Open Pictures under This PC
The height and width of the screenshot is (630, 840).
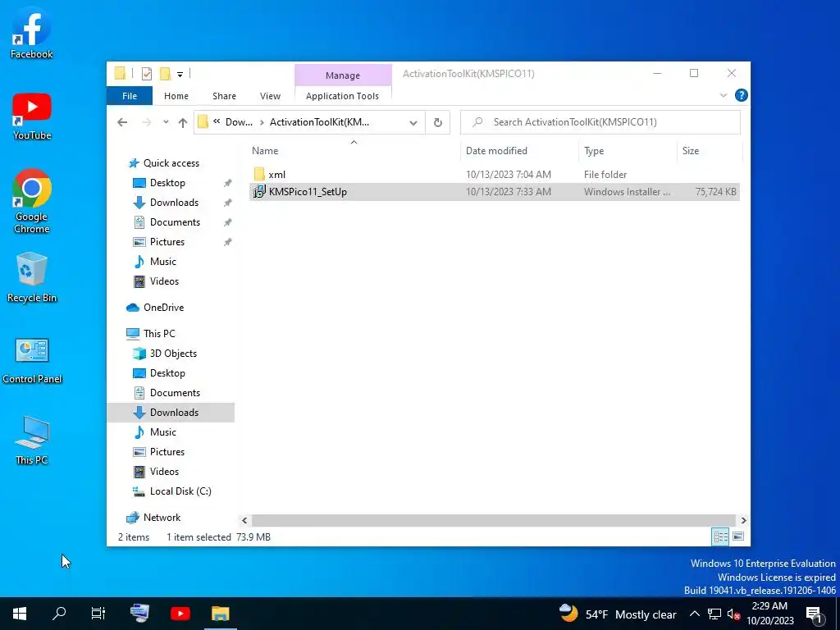(167, 452)
